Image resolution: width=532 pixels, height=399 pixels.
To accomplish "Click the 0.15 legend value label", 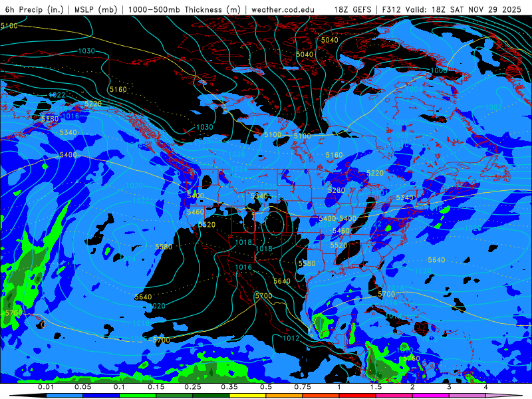I will point(156,387).
